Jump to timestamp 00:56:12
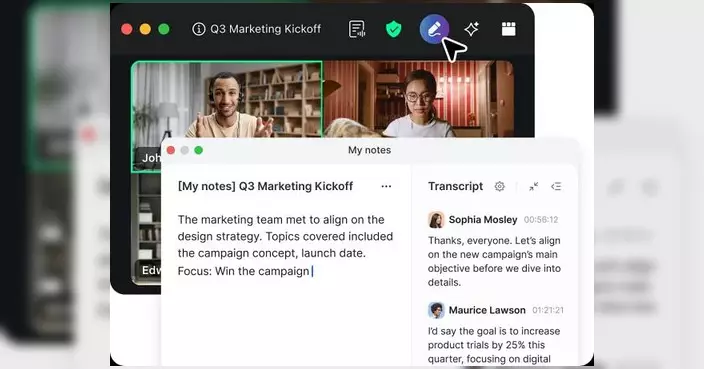Screen dimensions: 704x369 tap(541, 220)
